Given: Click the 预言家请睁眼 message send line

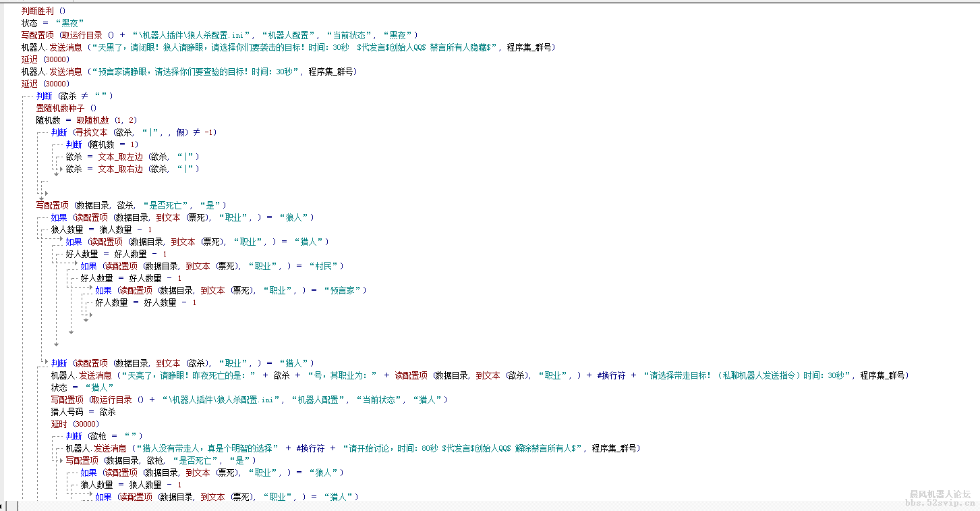Looking at the screenshot, I should tap(189, 72).
